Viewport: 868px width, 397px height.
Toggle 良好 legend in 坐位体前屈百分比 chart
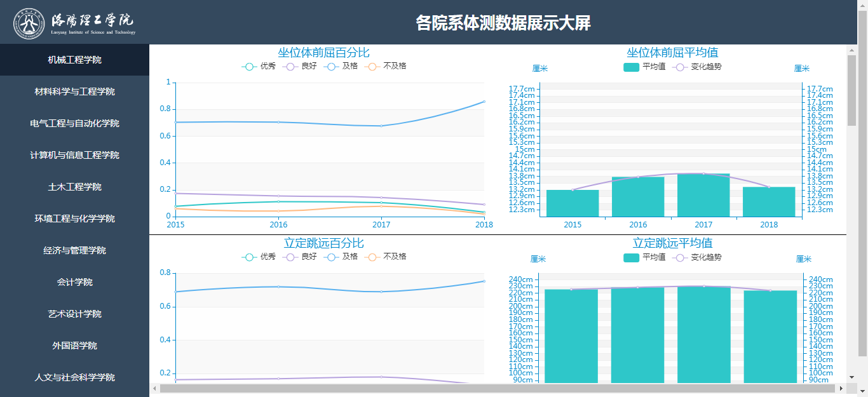tap(300, 66)
